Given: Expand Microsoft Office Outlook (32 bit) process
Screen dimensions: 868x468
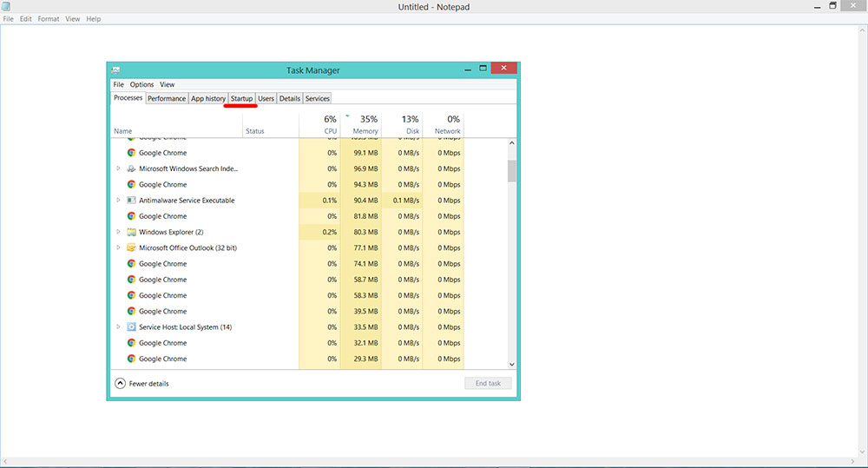Looking at the screenshot, I should click(x=118, y=247).
